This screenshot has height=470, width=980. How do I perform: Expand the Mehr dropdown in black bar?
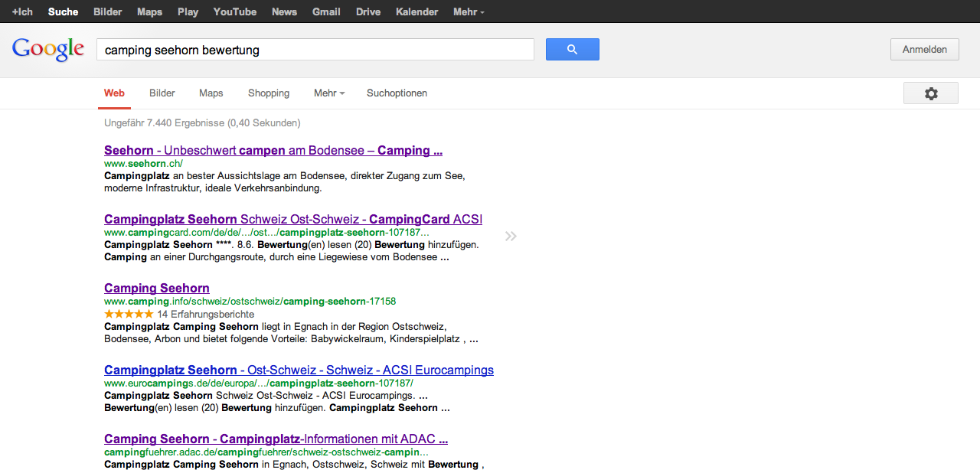469,12
